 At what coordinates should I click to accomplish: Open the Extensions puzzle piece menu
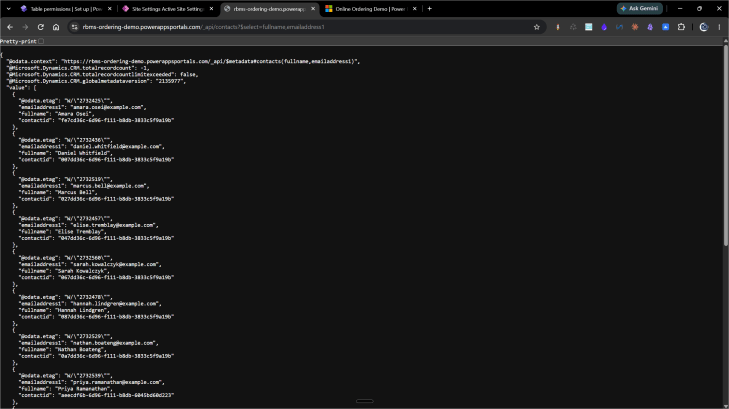[x=681, y=27]
